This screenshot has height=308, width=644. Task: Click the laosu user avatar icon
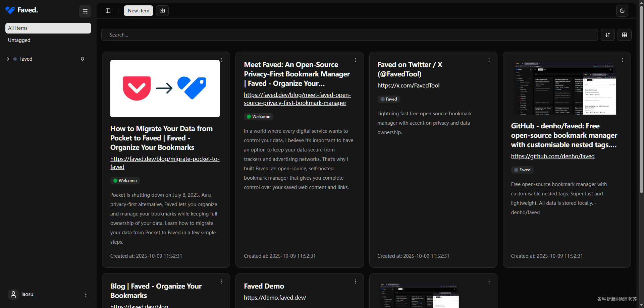[x=13, y=295]
